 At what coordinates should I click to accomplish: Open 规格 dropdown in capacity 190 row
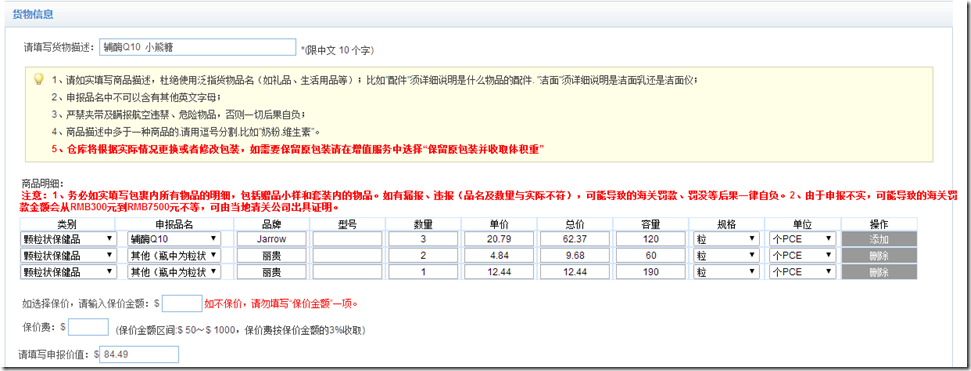[726, 271]
